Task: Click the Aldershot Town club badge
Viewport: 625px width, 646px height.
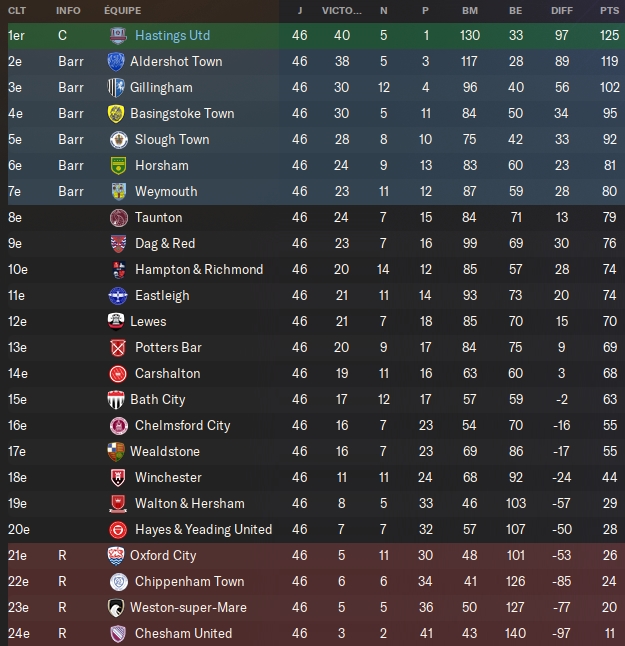Action: (x=116, y=61)
